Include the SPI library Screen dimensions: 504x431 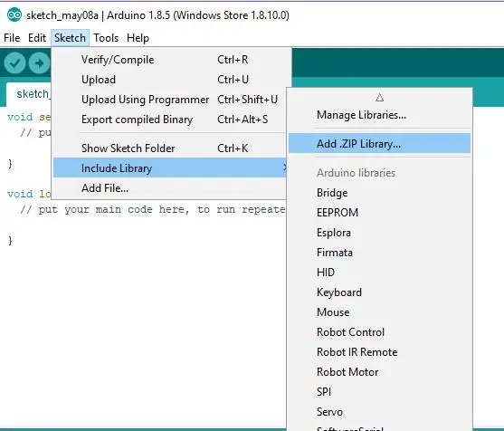click(x=380, y=392)
